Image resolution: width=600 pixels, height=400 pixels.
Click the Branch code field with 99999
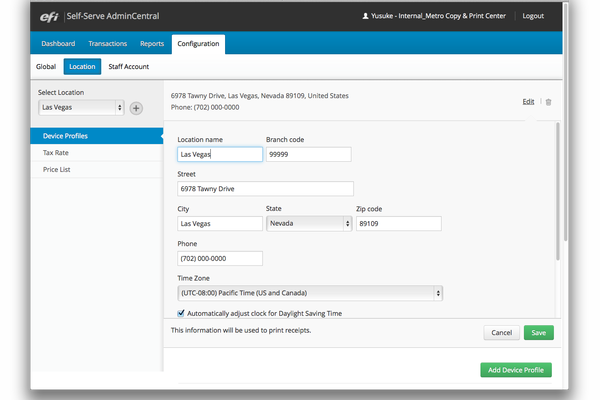coord(309,154)
